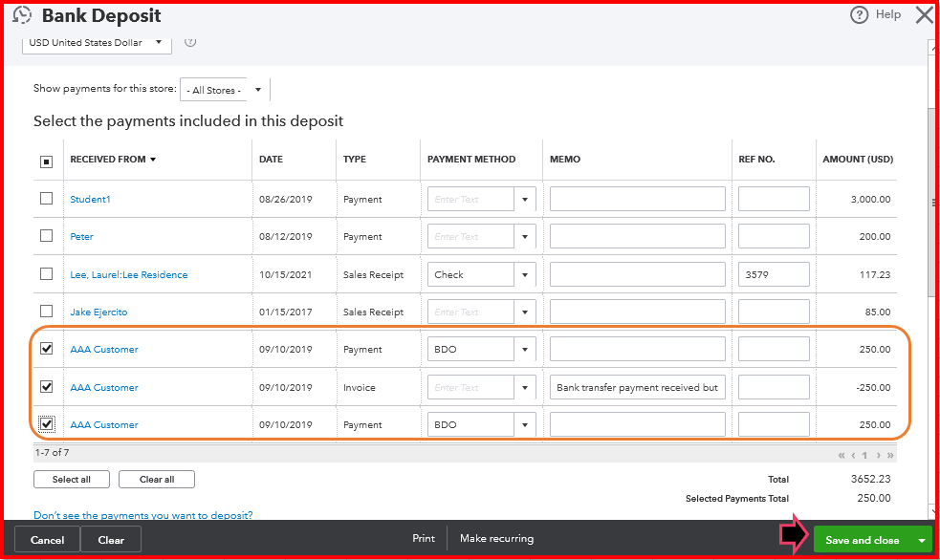940x560 pixels.
Task: Check the Peter row checkbox
Action: tap(46, 235)
